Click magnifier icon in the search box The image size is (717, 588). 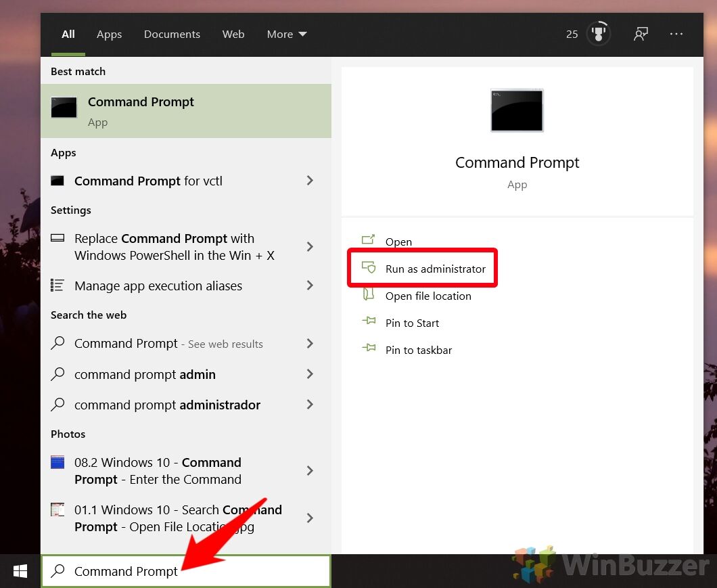(x=58, y=570)
